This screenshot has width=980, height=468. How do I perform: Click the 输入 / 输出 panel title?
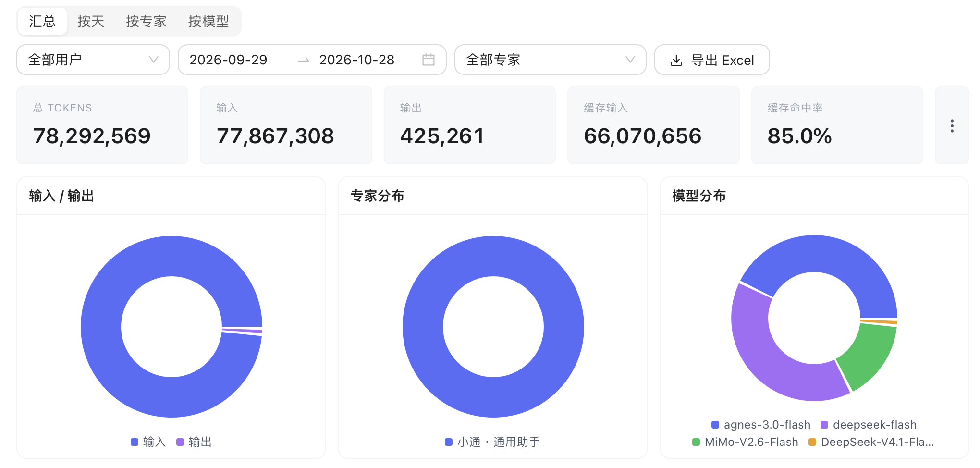tap(61, 196)
